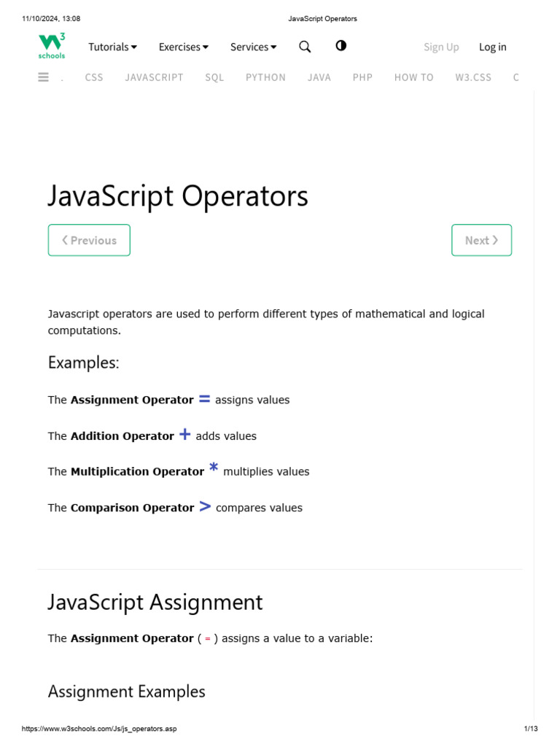Image resolution: width=560 pixels, height=747 pixels.
Task: Click the W3Schools logo
Action: coord(52,46)
